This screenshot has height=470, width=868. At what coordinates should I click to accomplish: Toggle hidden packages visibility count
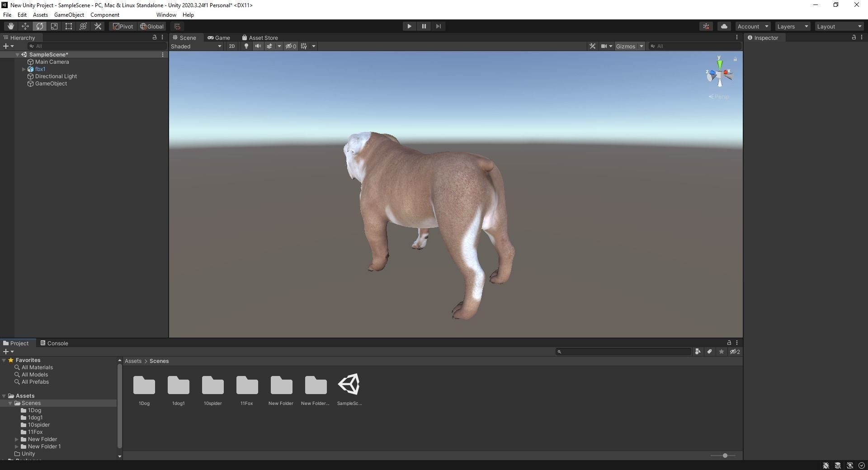click(x=735, y=352)
